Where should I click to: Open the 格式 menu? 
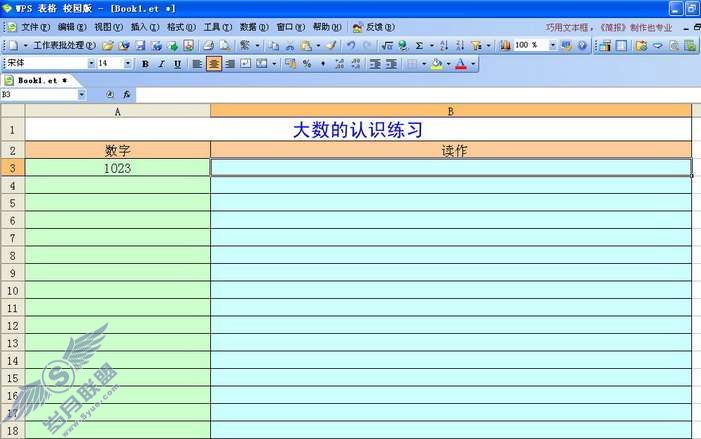pyautogui.click(x=181, y=27)
